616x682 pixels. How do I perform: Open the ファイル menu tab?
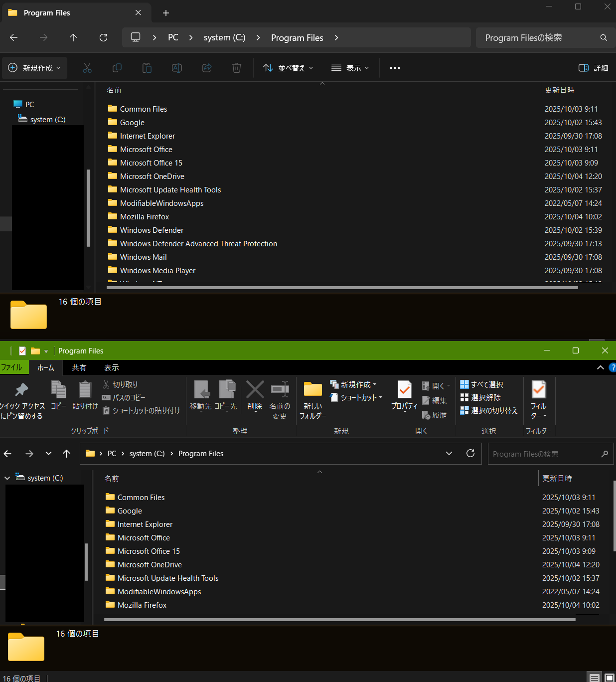[x=11, y=367]
